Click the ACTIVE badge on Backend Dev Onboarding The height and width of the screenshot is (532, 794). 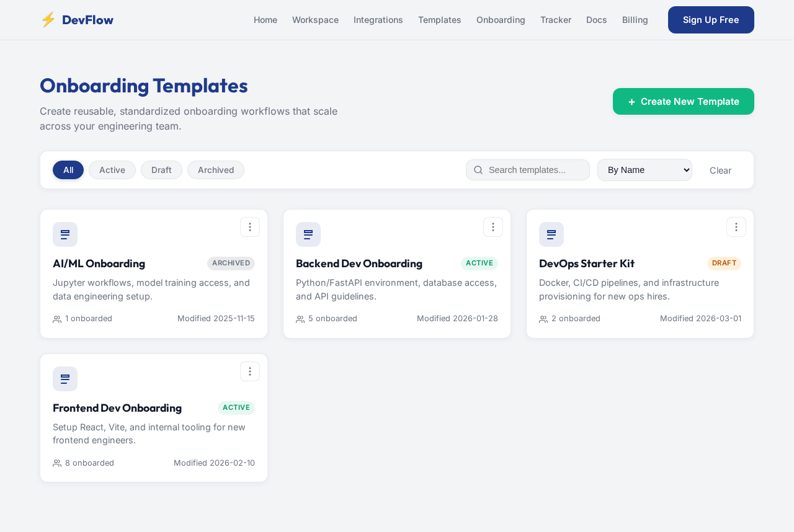click(480, 264)
